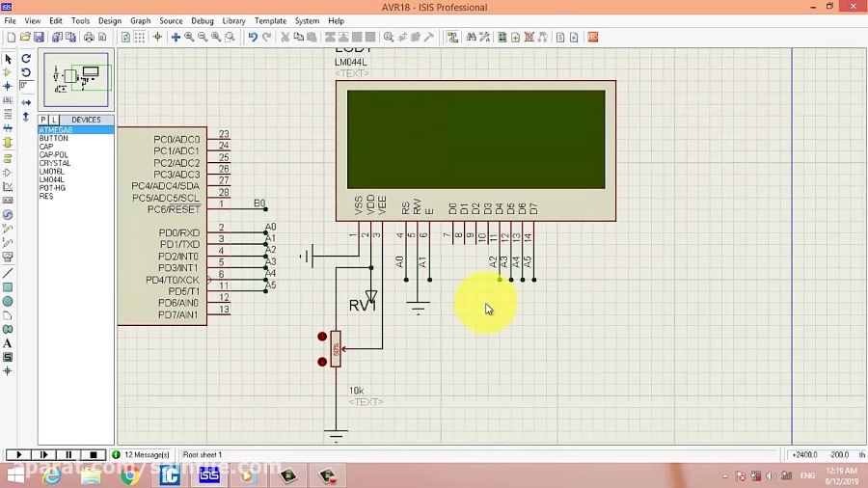Select LM044L in devices list

(x=52, y=179)
